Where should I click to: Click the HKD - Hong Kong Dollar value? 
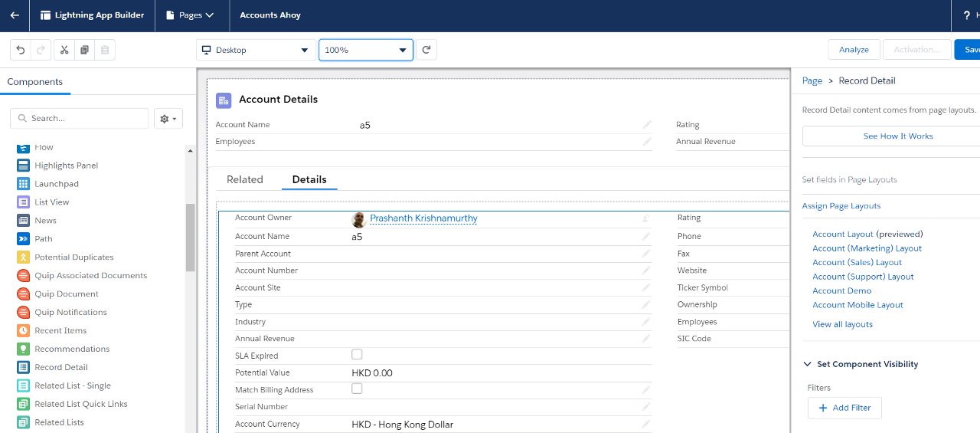coord(402,425)
